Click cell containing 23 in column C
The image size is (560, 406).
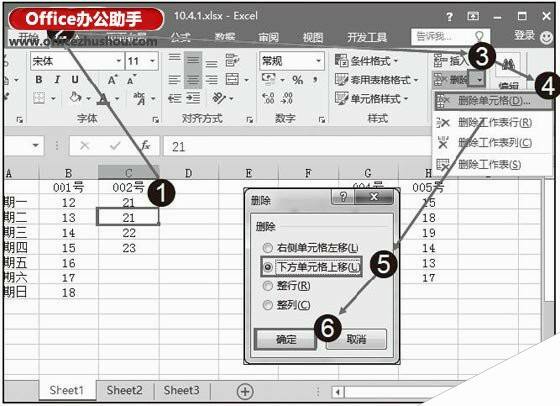coord(129,248)
